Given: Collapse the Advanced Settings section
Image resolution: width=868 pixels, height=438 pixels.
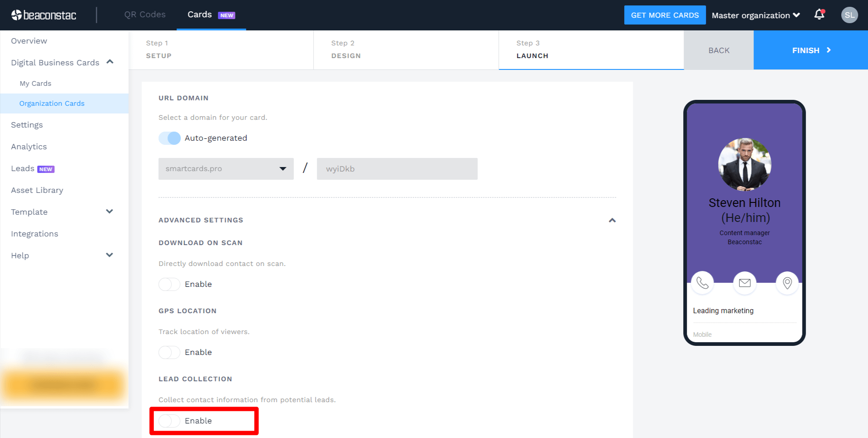Looking at the screenshot, I should [x=612, y=220].
